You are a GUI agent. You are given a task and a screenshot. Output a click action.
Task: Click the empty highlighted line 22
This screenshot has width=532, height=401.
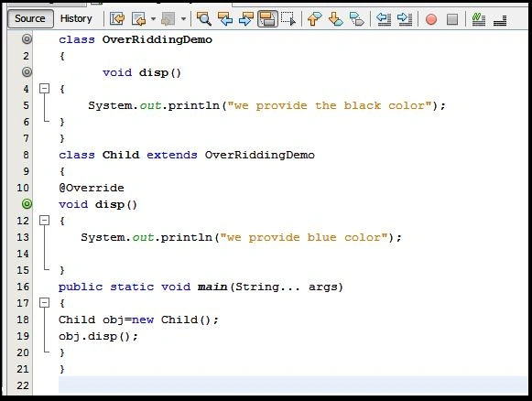(293, 385)
